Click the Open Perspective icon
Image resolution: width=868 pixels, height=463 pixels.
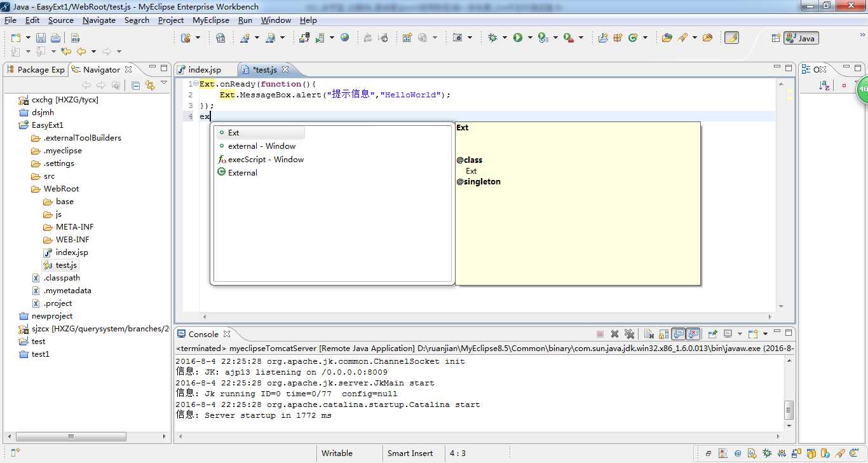[776, 38]
